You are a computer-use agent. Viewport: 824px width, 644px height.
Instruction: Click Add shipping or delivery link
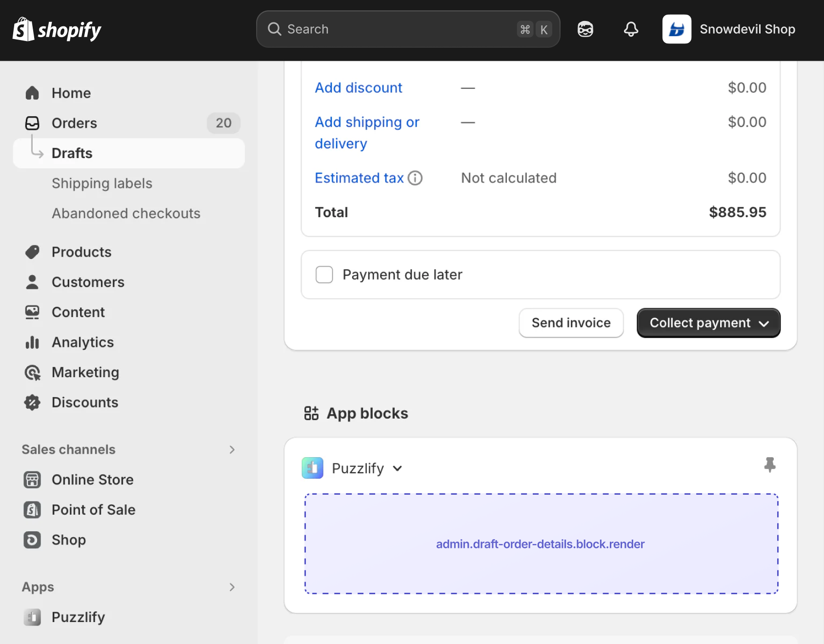[x=367, y=133]
